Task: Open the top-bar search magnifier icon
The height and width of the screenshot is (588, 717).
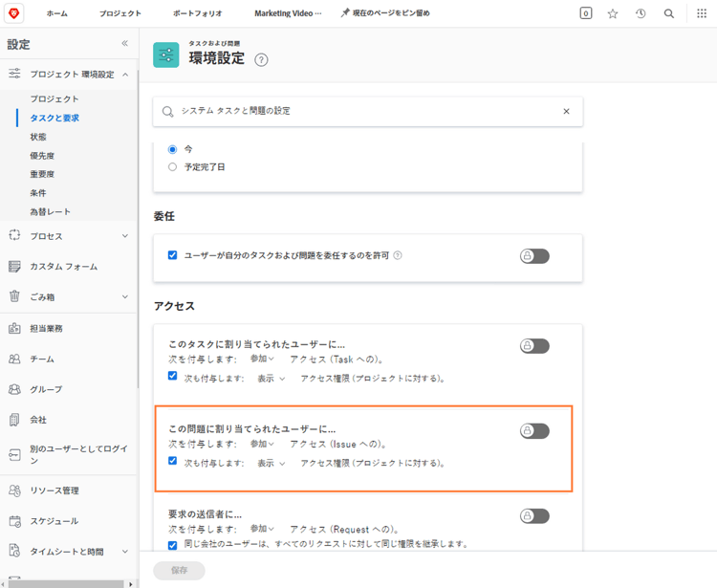Action: [669, 13]
